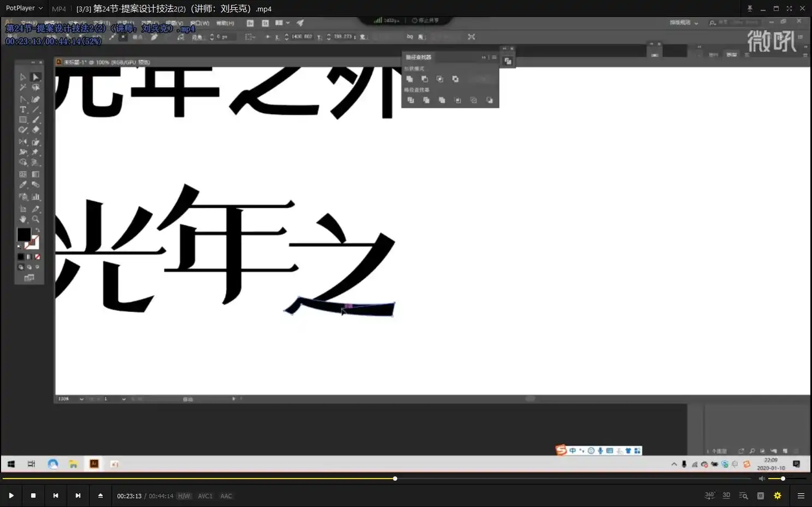
Task: Select the Zoom tool at the toolbar bottom
Action: pos(35,219)
